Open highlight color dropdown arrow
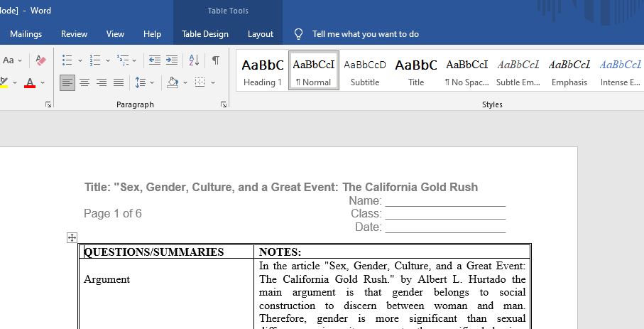Viewport: 644px width, 329px height. click(15, 82)
